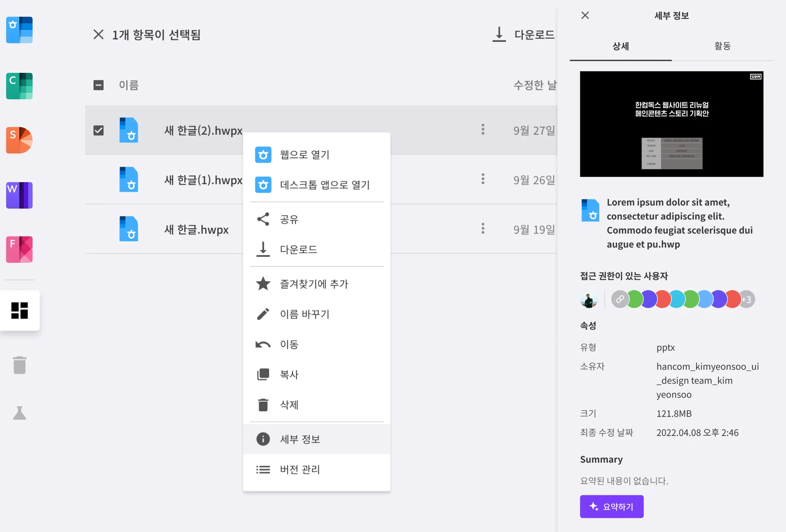
Task: Click the document preview thumbnail
Action: point(671,124)
